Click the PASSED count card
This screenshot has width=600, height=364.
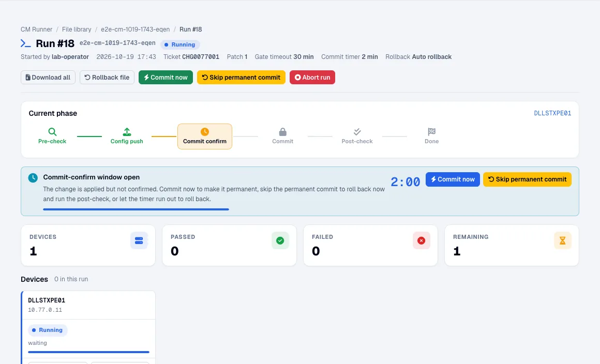pyautogui.click(x=229, y=246)
